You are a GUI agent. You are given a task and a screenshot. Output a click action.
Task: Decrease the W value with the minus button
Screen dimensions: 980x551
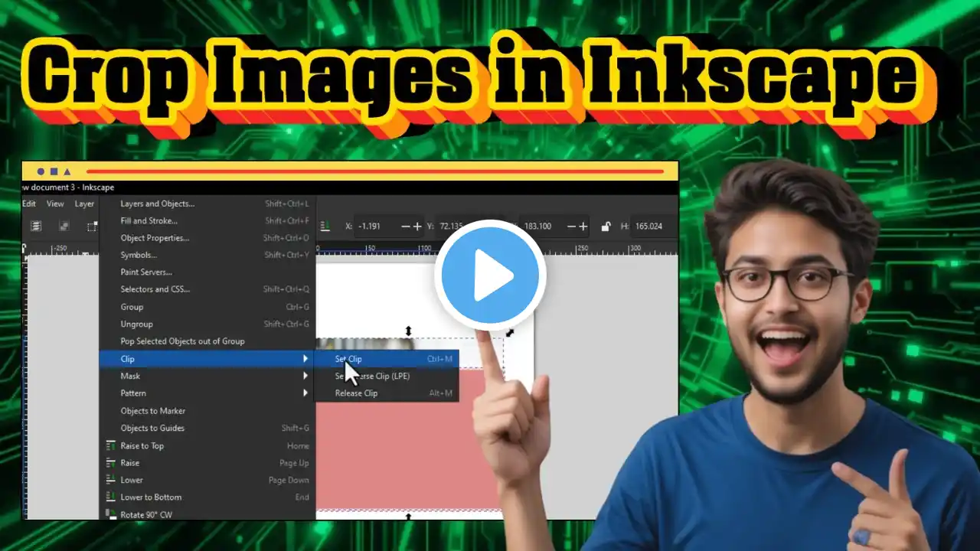tap(570, 227)
